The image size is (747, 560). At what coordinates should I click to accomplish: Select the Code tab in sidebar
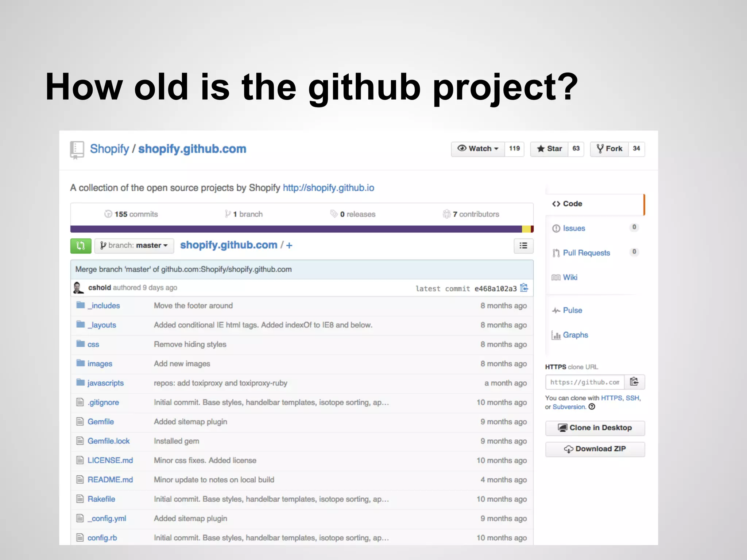pos(595,204)
